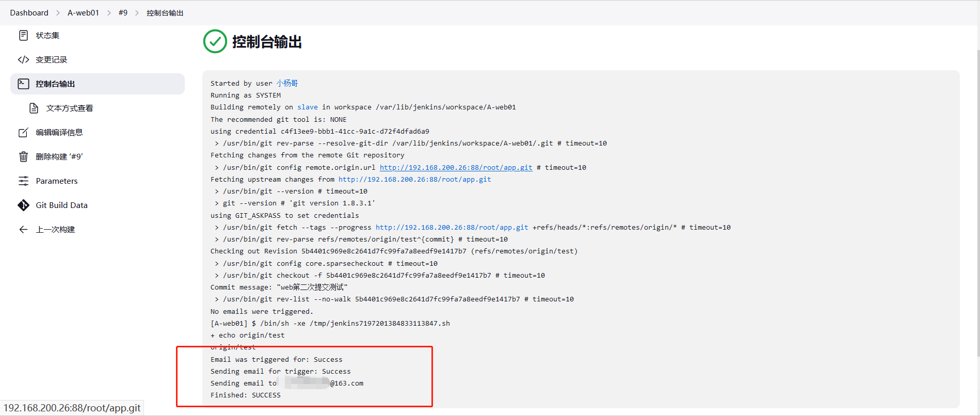Click 'No emails were triggered.' line

click(262, 311)
